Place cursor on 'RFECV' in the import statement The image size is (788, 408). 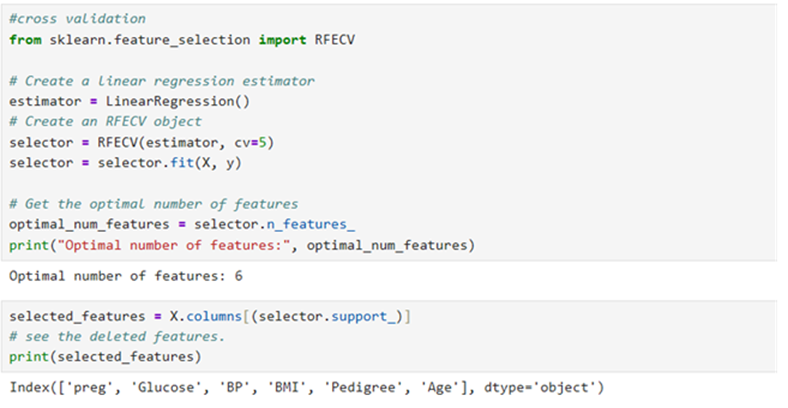(x=330, y=39)
